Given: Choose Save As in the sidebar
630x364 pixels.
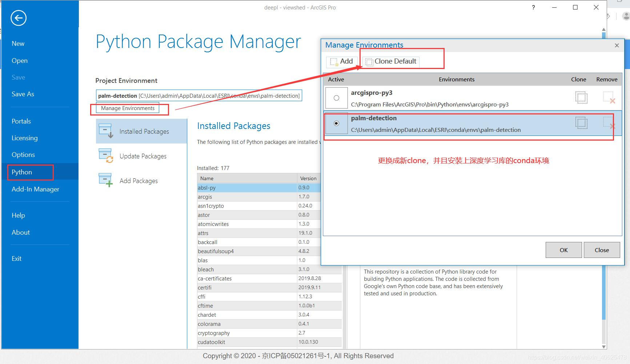Looking at the screenshot, I should pos(23,94).
